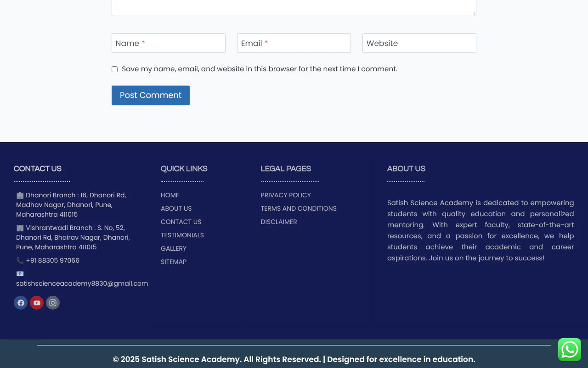588x368 pixels.
Task: Click the 'Save my name, email, and website' label
Action: (260, 69)
